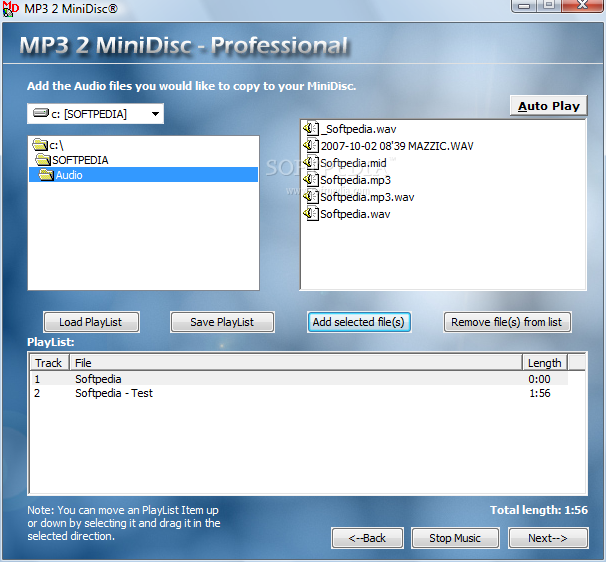Select the Audio folder name
606x562 pixels.
(x=69, y=175)
